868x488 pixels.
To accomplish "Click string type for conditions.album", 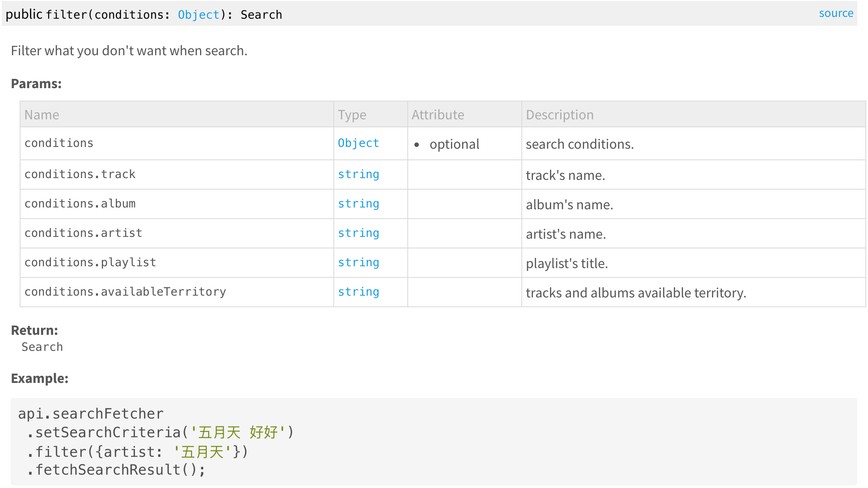I will coord(358,203).
